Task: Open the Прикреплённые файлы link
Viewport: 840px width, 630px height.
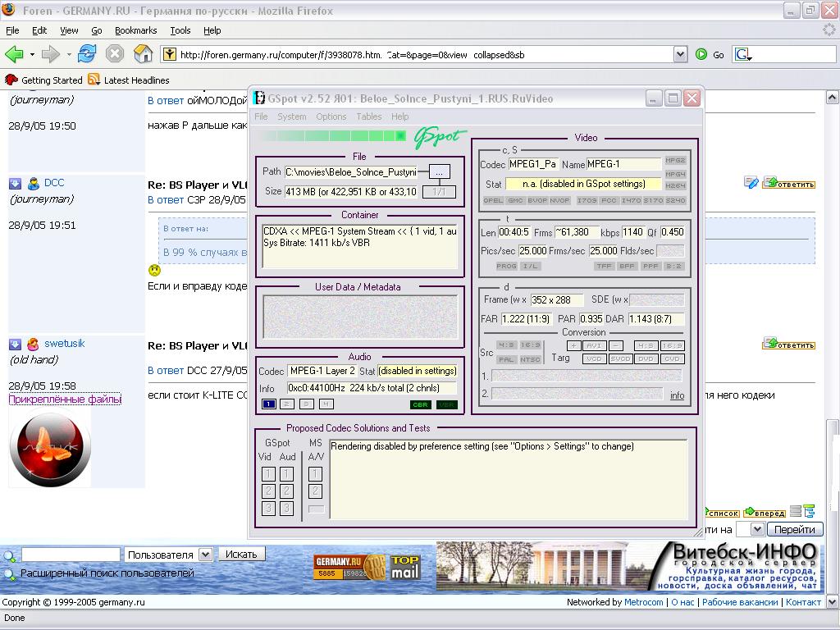Action: (x=65, y=399)
